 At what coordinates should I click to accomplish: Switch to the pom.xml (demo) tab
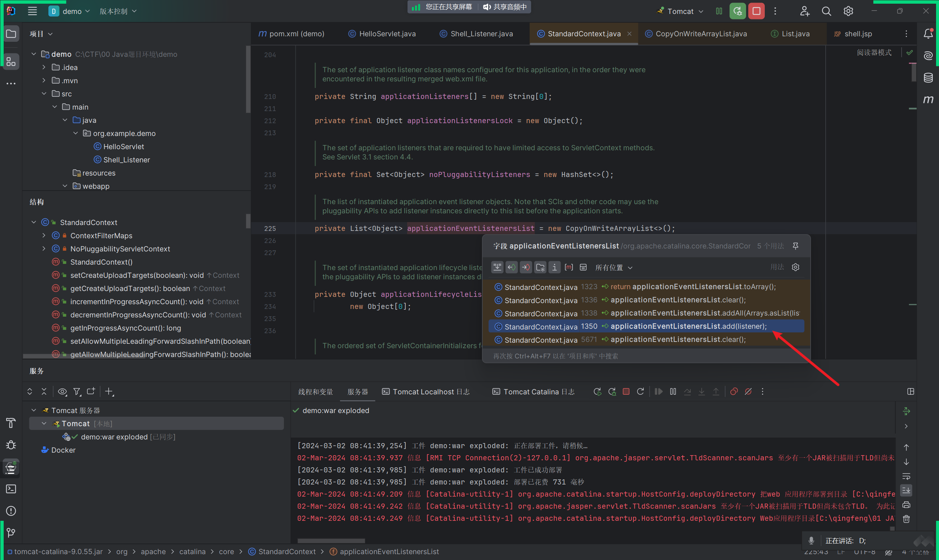point(291,34)
